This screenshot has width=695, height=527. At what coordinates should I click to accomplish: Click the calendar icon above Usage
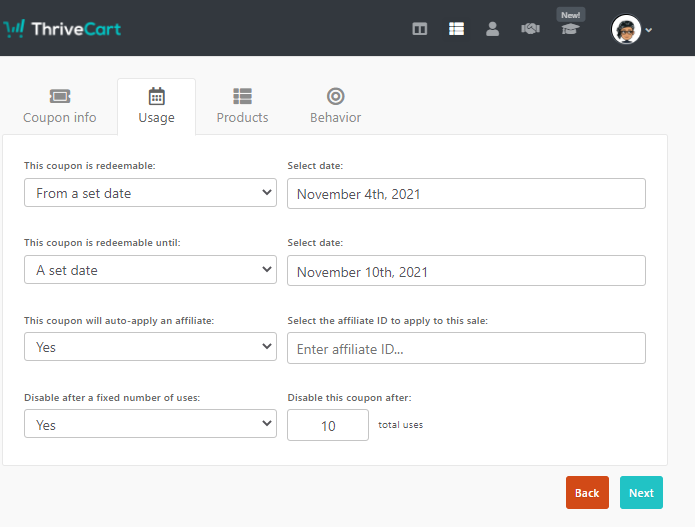[156, 96]
